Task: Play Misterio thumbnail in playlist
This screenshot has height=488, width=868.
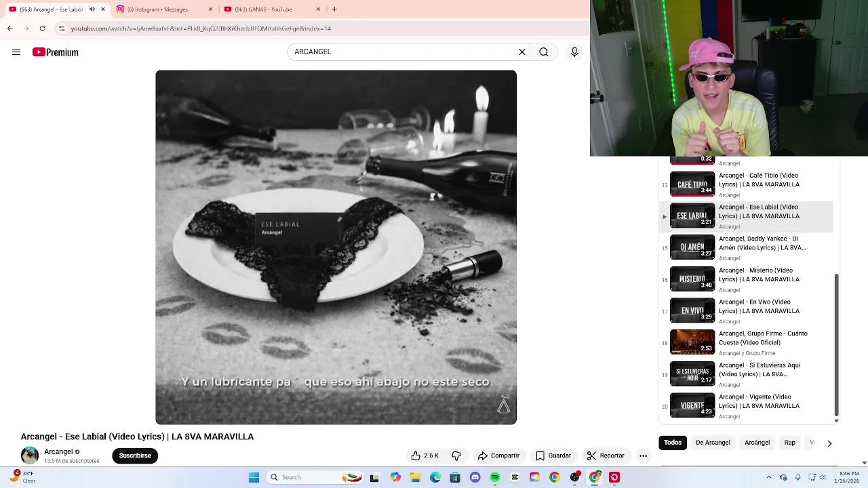Action: (x=692, y=279)
